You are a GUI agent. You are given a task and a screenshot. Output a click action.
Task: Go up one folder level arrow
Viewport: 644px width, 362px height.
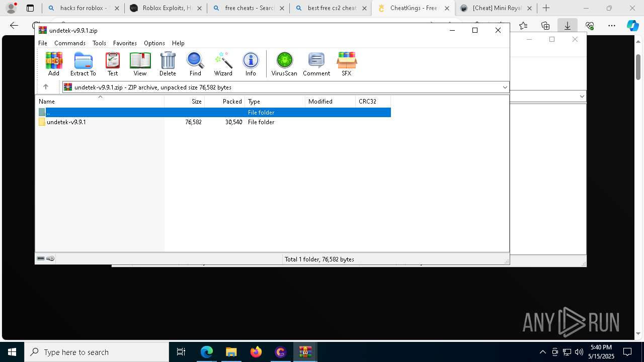pos(45,87)
